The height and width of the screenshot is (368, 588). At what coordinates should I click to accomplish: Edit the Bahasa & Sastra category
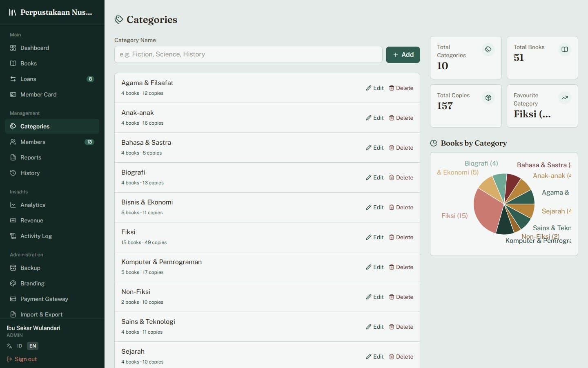[375, 148]
